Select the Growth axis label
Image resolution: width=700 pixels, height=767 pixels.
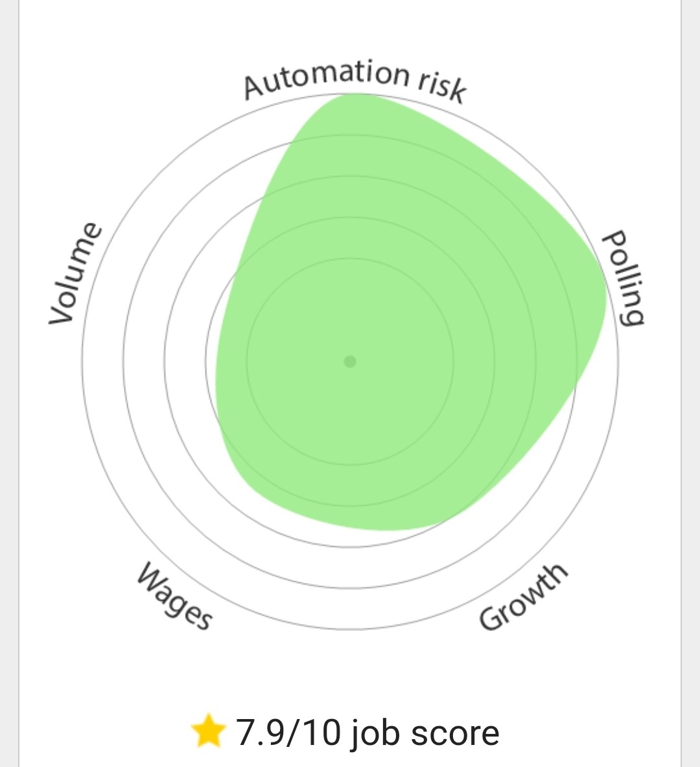tap(523, 597)
